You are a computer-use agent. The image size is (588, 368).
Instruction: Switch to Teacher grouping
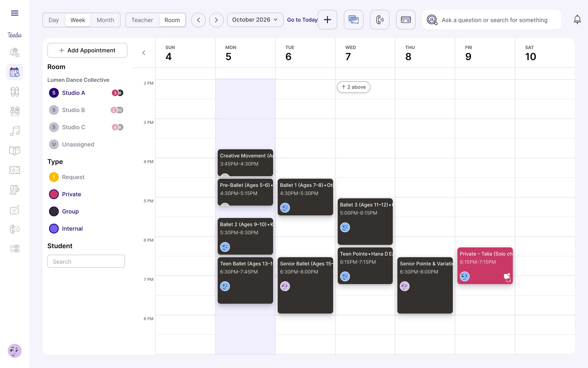pyautogui.click(x=142, y=20)
